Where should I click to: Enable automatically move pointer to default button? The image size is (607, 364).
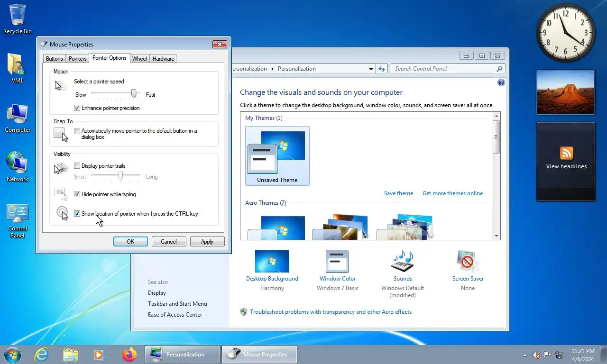77,131
